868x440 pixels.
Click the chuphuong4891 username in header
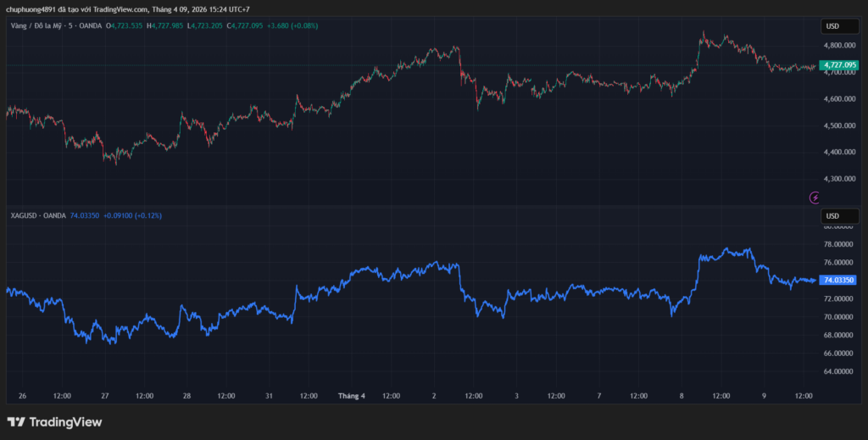point(31,8)
